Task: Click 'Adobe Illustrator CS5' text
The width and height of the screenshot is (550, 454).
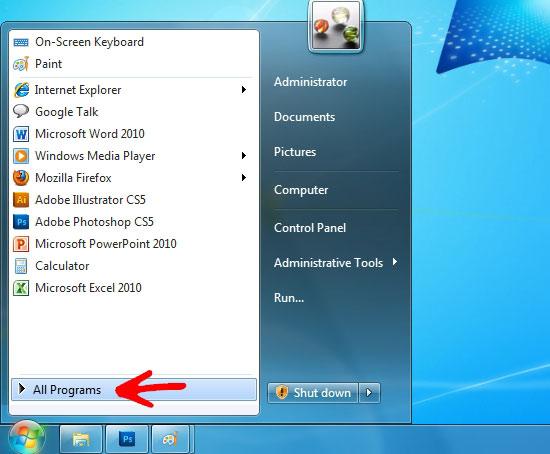Action: tap(90, 200)
